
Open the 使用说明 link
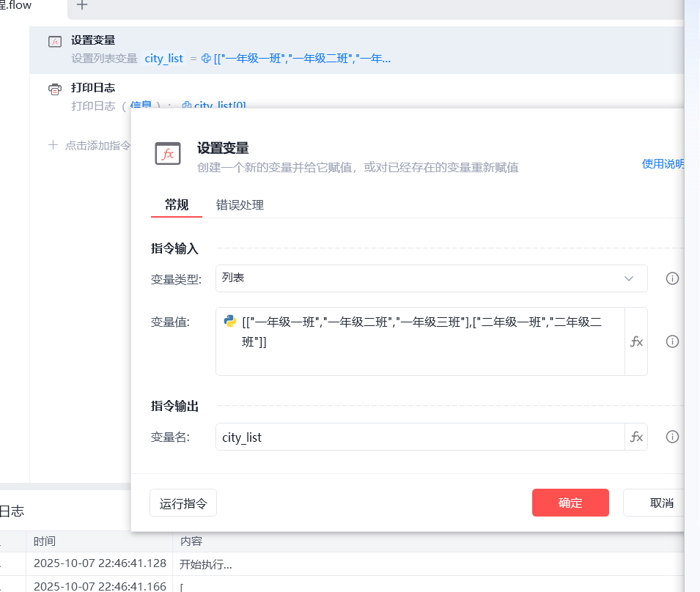tap(663, 163)
